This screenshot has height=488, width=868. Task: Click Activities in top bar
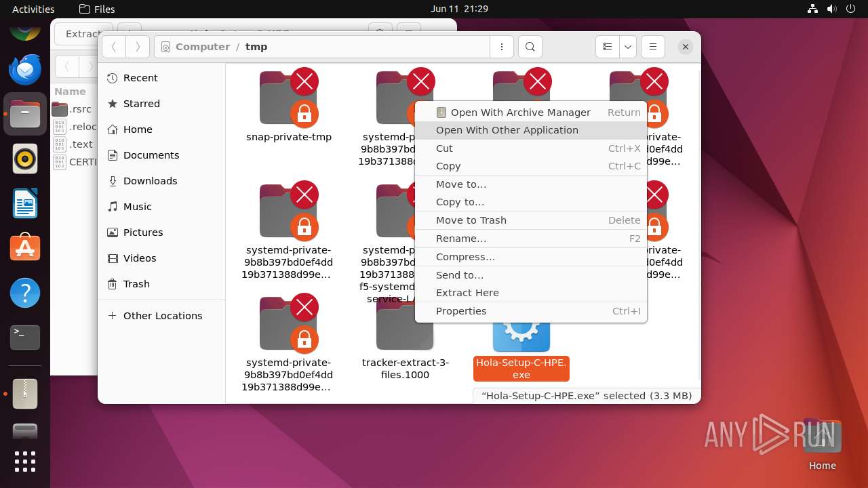[x=33, y=9]
